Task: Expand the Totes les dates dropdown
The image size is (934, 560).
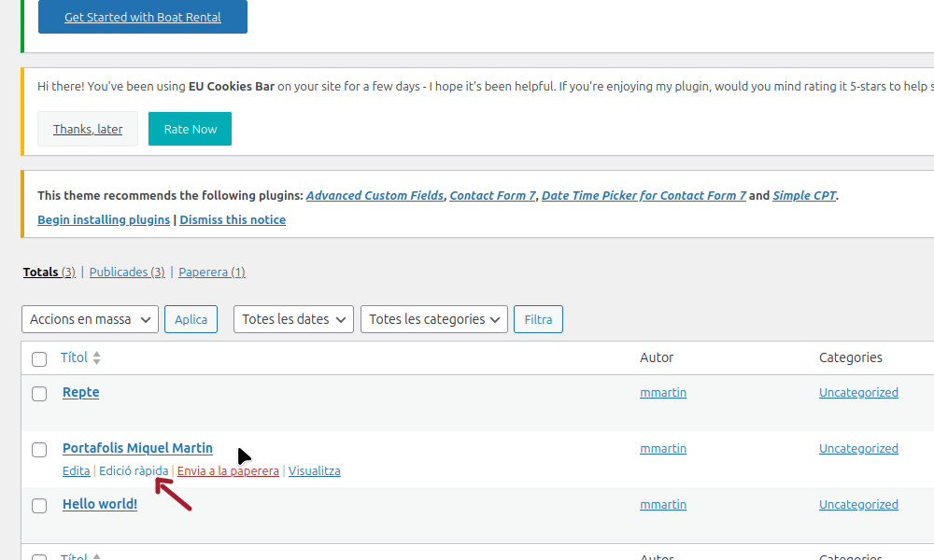Action: [x=293, y=319]
